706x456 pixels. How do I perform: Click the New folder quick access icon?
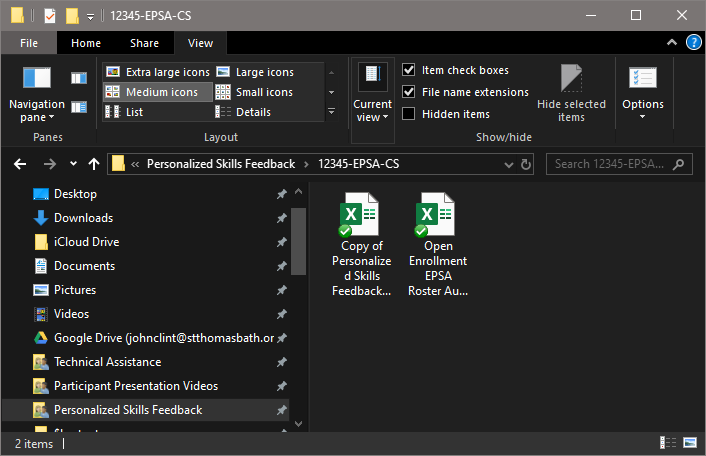click(72, 16)
